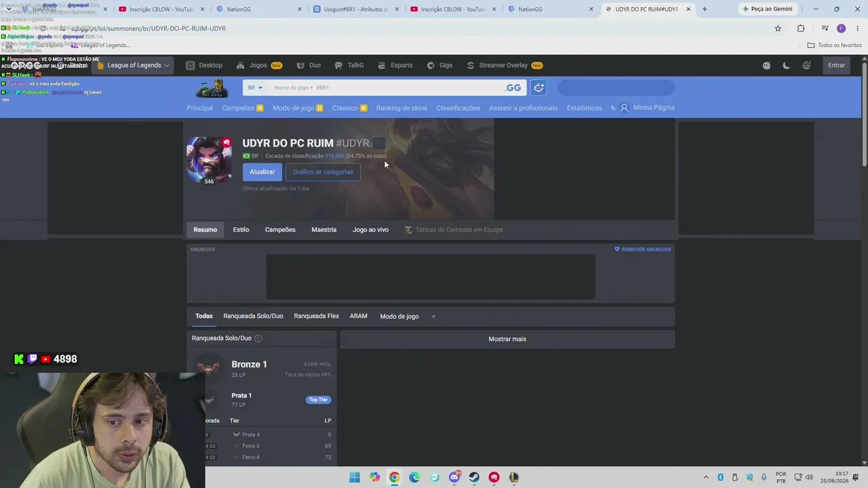The width and height of the screenshot is (868, 488).
Task: Select the Todas match filter
Action: tap(204, 317)
